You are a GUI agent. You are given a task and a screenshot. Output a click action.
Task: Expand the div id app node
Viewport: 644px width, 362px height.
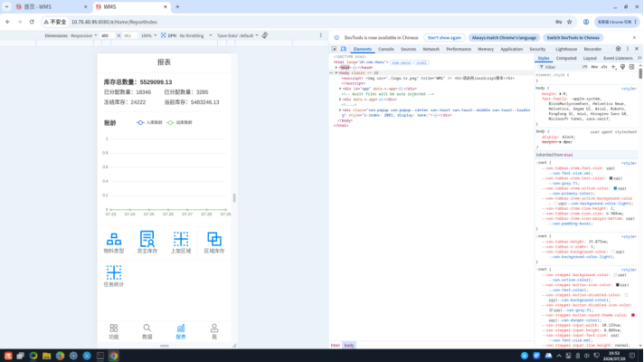pyautogui.click(x=340, y=89)
